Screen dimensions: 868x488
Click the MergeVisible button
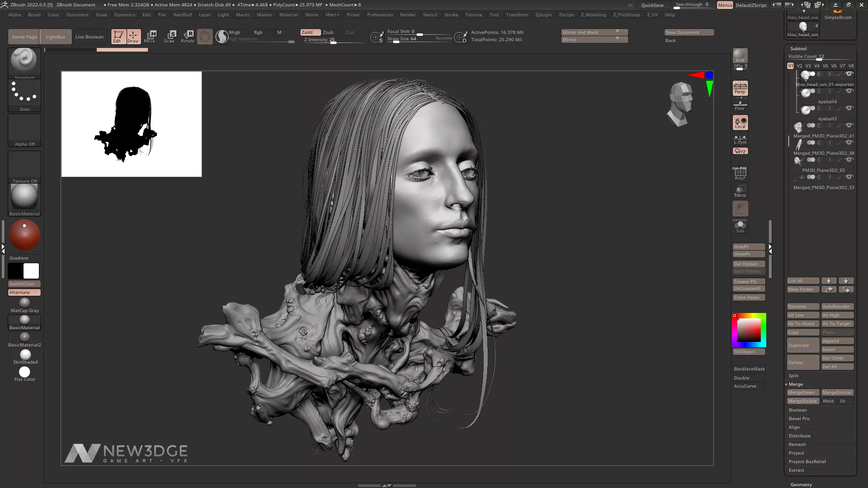click(x=802, y=401)
